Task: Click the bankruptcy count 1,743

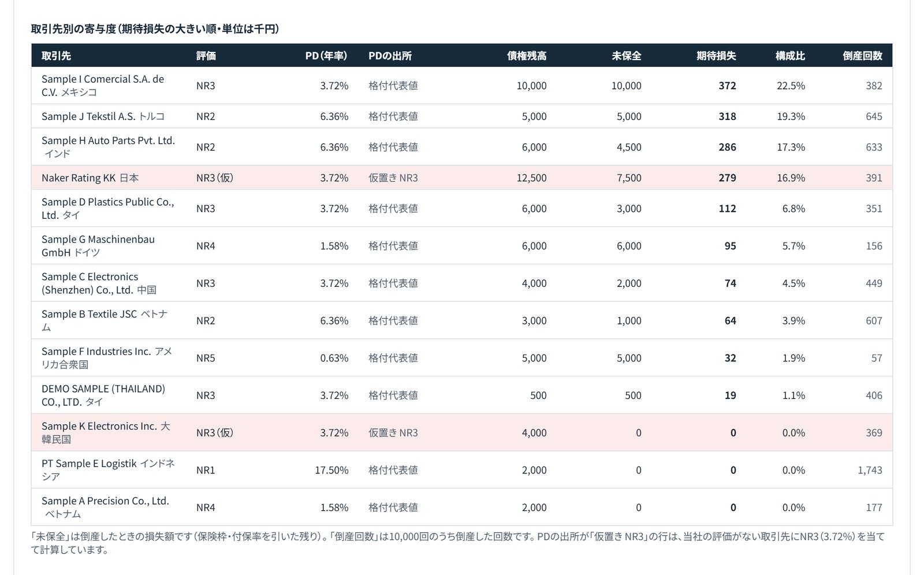Action: [x=870, y=470]
